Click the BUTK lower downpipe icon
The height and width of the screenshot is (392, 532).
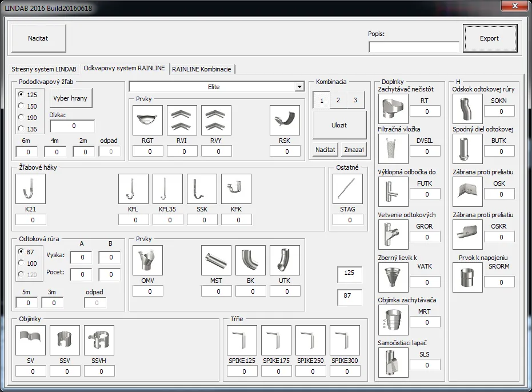(467, 149)
